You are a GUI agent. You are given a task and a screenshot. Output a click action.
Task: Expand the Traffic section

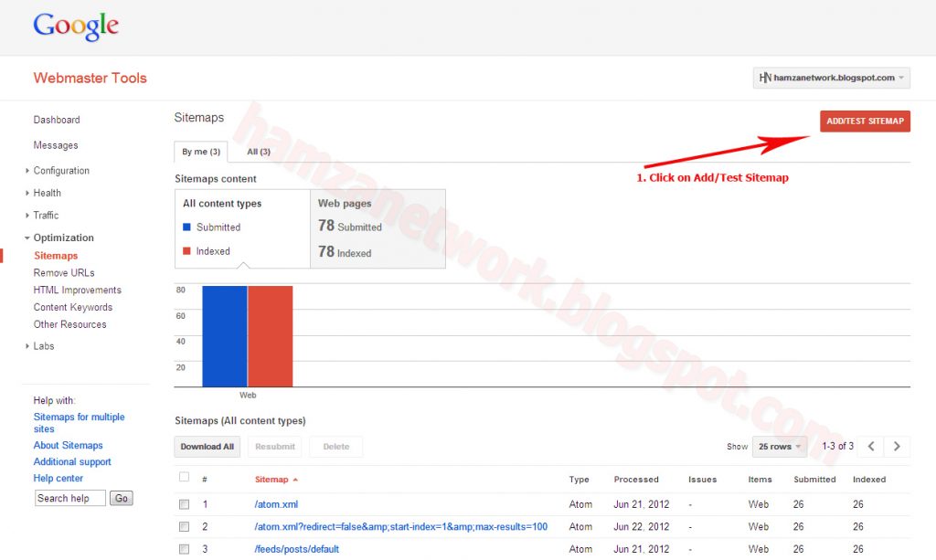pyautogui.click(x=46, y=216)
